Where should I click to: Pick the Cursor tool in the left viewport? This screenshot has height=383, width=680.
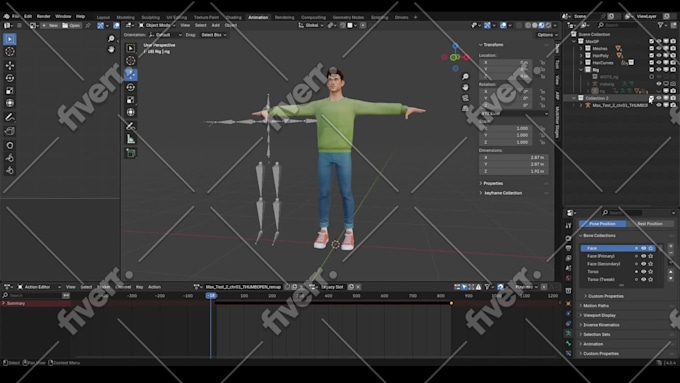(10, 52)
